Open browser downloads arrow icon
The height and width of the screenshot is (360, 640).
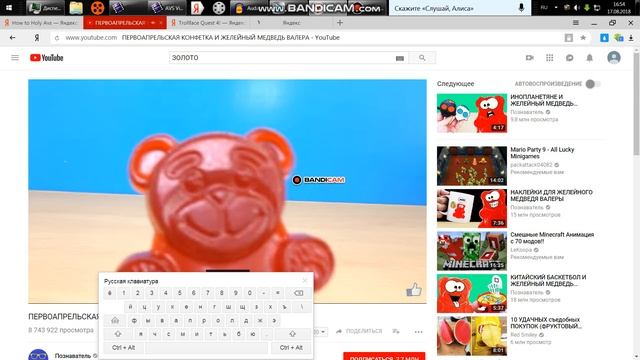pos(631,38)
